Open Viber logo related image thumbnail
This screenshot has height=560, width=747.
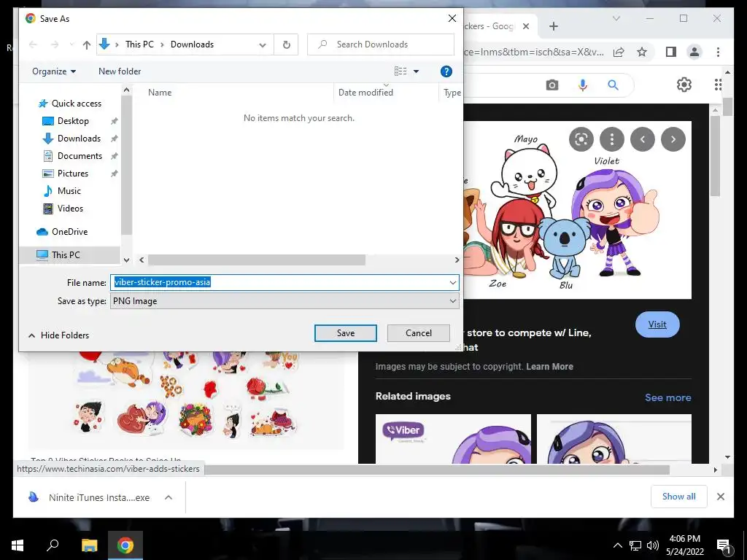click(453, 438)
